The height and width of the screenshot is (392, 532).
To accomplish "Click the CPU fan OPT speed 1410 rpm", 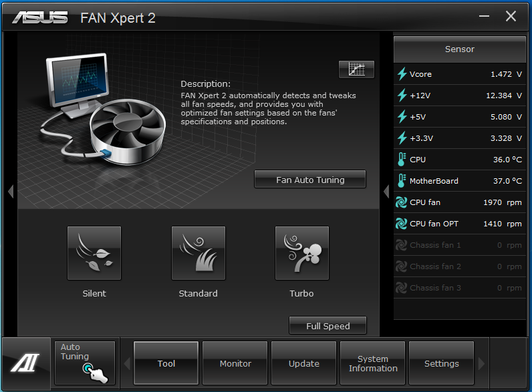I will pyautogui.click(x=503, y=224).
